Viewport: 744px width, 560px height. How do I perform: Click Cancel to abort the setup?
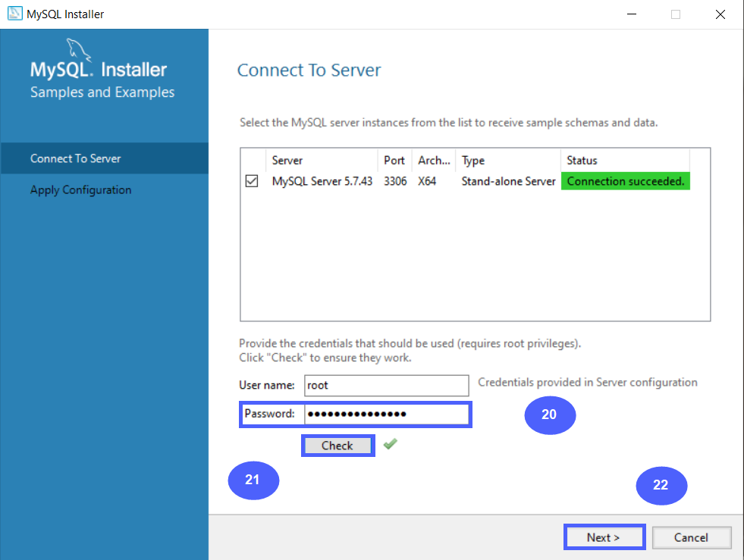click(x=691, y=537)
